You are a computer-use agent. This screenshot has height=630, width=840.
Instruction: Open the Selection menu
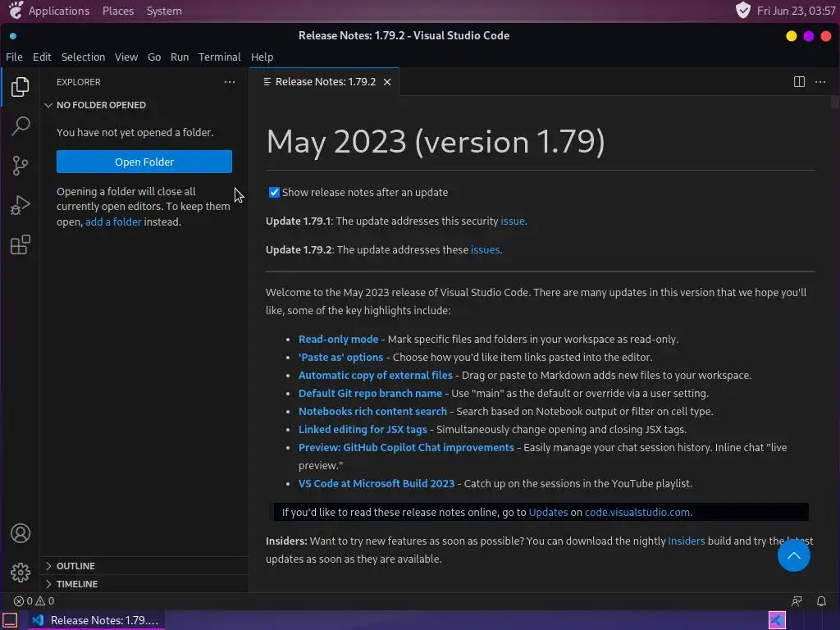[x=83, y=57]
